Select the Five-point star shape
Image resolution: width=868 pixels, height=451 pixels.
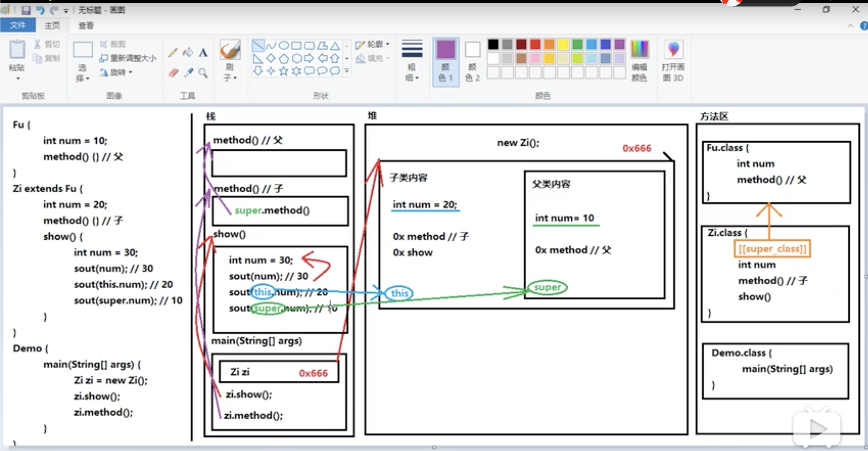[284, 71]
